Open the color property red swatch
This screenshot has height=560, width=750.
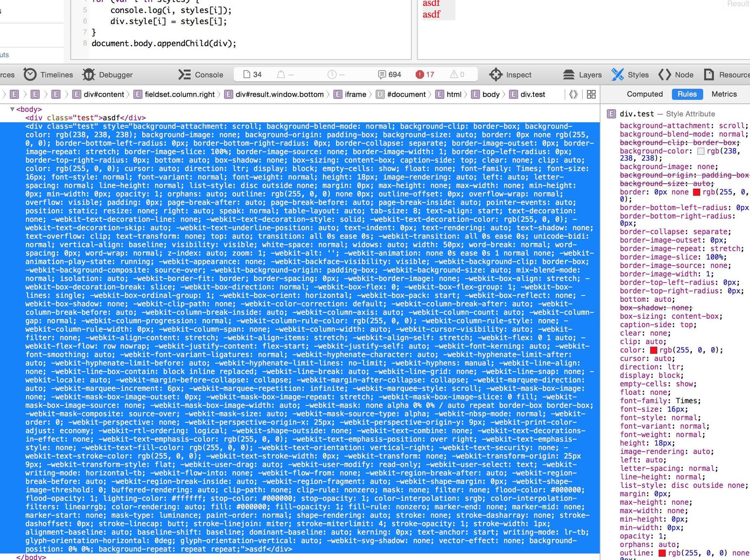pyautogui.click(x=653, y=350)
